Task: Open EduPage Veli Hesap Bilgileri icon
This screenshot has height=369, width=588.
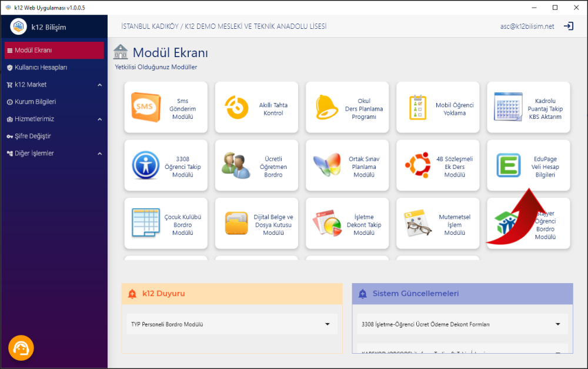Action: pyautogui.click(x=509, y=165)
